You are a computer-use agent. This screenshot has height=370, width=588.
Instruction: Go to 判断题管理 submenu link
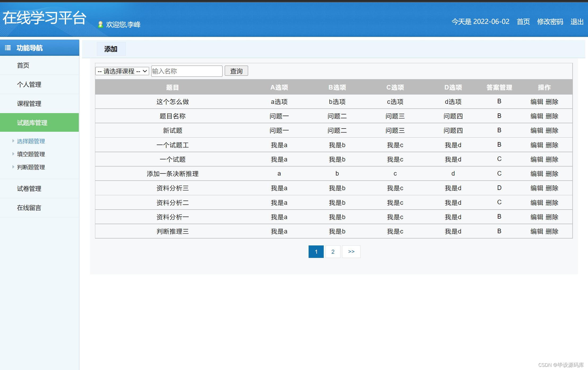(x=31, y=167)
